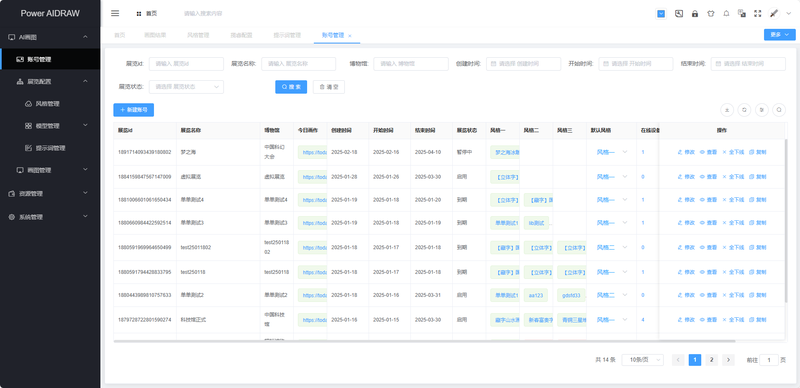Click the language translate icon in header
Image resolution: width=800 pixels, height=388 pixels.
click(x=742, y=14)
